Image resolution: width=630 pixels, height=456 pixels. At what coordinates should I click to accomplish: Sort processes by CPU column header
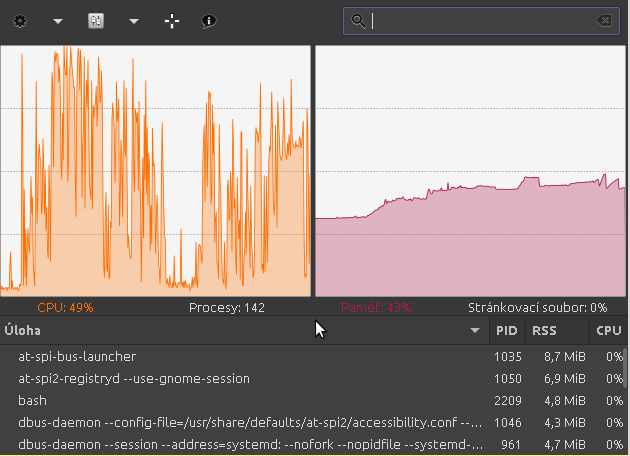click(x=608, y=330)
